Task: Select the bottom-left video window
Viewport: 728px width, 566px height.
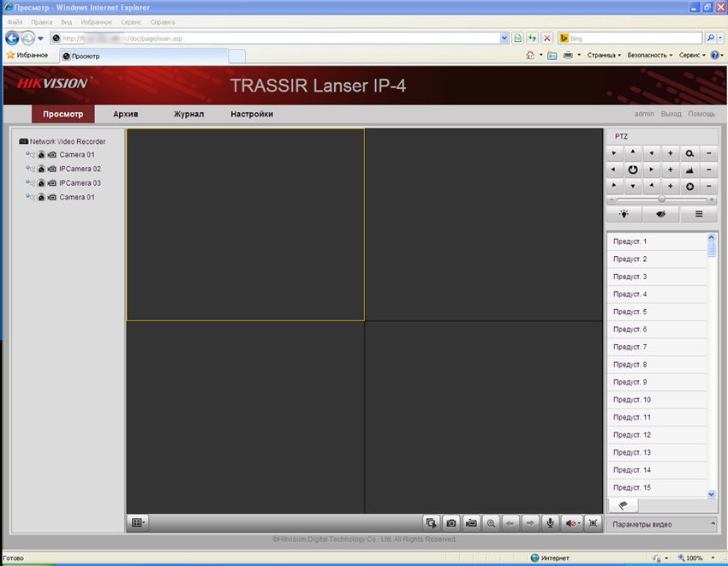Action: tap(245, 417)
